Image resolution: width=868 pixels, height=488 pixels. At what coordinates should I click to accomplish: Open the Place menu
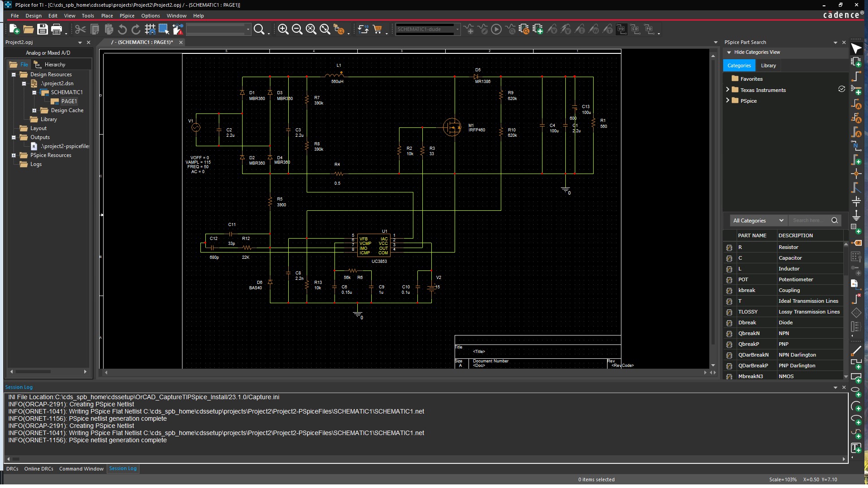(x=107, y=16)
